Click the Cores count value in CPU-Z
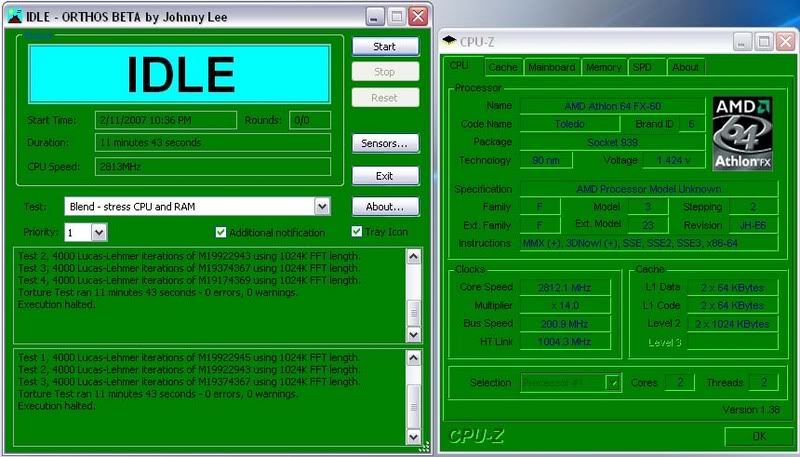The width and height of the screenshot is (800, 457). [x=679, y=383]
